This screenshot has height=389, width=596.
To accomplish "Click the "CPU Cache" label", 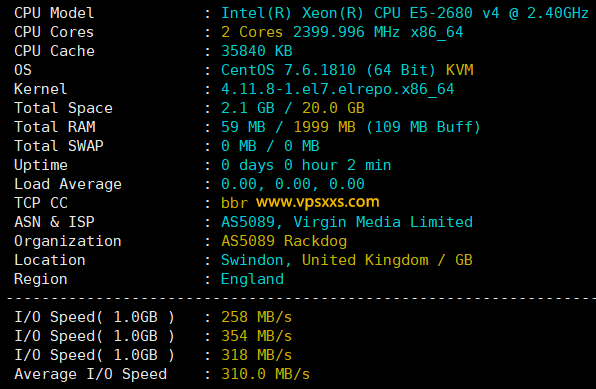I will tap(54, 51).
